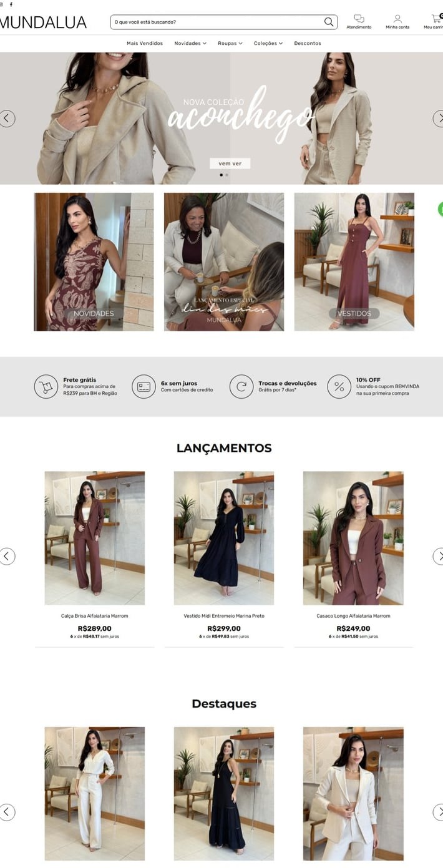Click the Trocas e devoluções refresh icon
The height and width of the screenshot is (868, 443).
click(241, 387)
